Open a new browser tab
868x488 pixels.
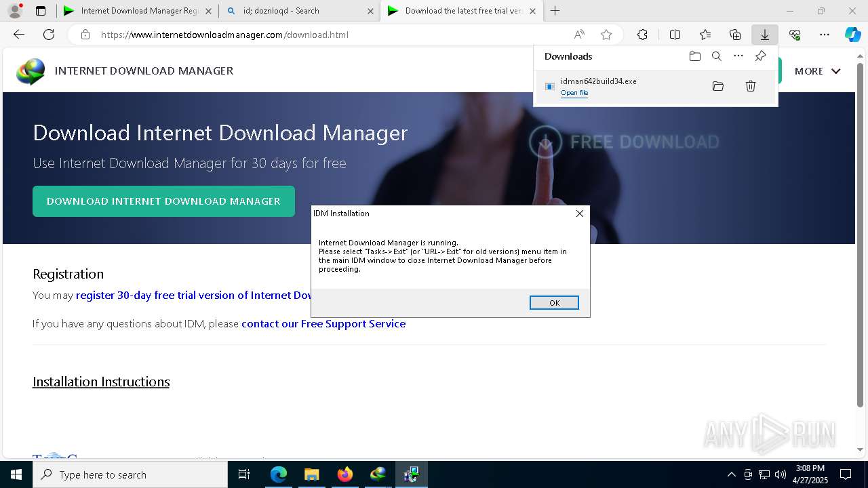[x=555, y=11]
